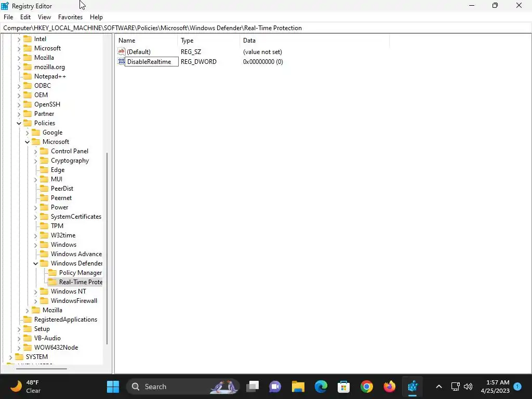Collapse the Microsoft key under Policies
Viewport: 532px width, 399px height.
(x=27, y=142)
